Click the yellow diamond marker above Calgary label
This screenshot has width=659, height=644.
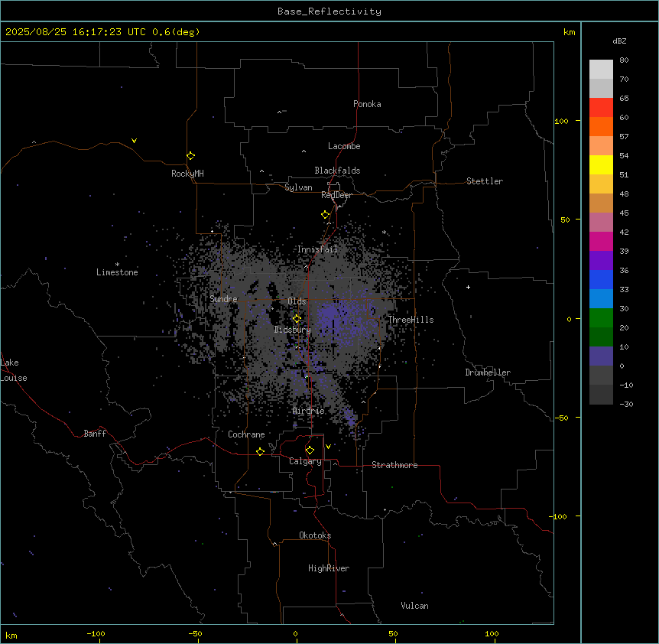(310, 450)
